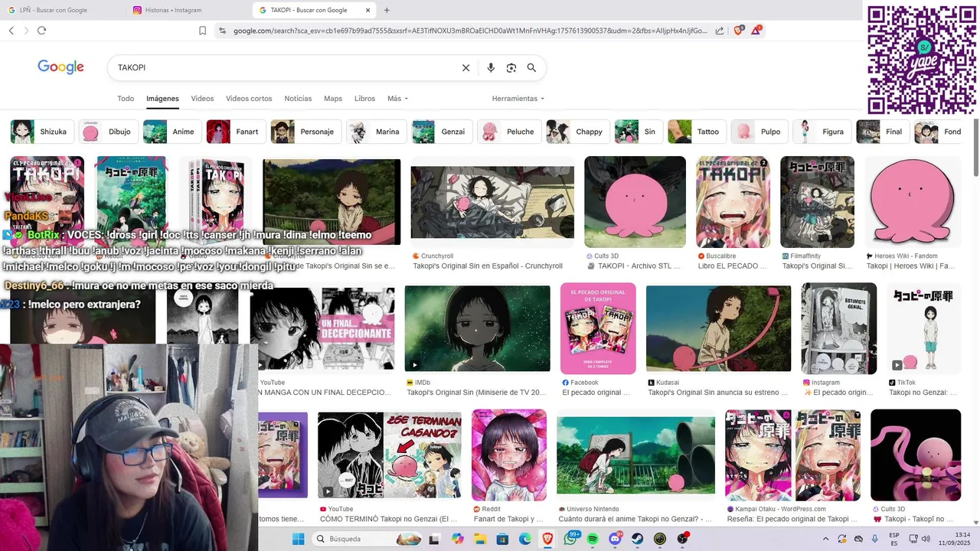The width and height of the screenshot is (980, 551).
Task: Select the Noticias results tab
Action: pyautogui.click(x=298, y=99)
